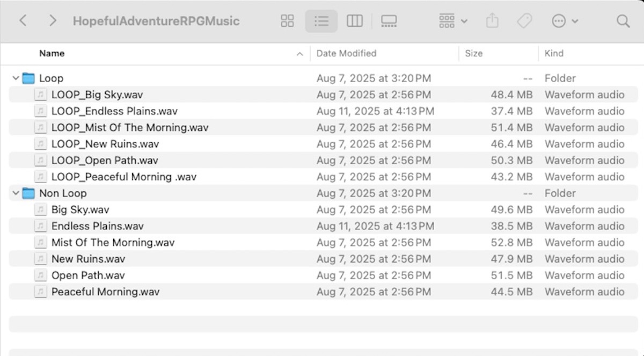The width and height of the screenshot is (644, 356).
Task: Sort by Size column header
Action: [x=473, y=53]
